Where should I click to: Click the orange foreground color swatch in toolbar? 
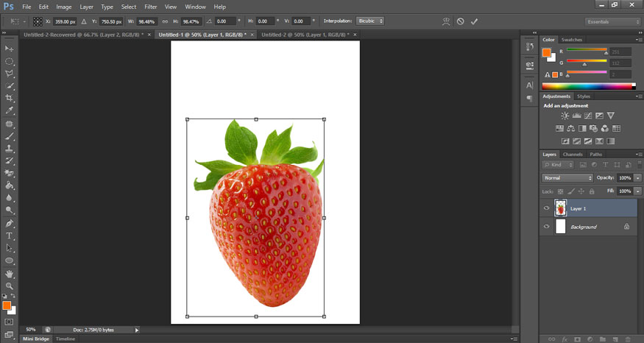click(x=7, y=305)
